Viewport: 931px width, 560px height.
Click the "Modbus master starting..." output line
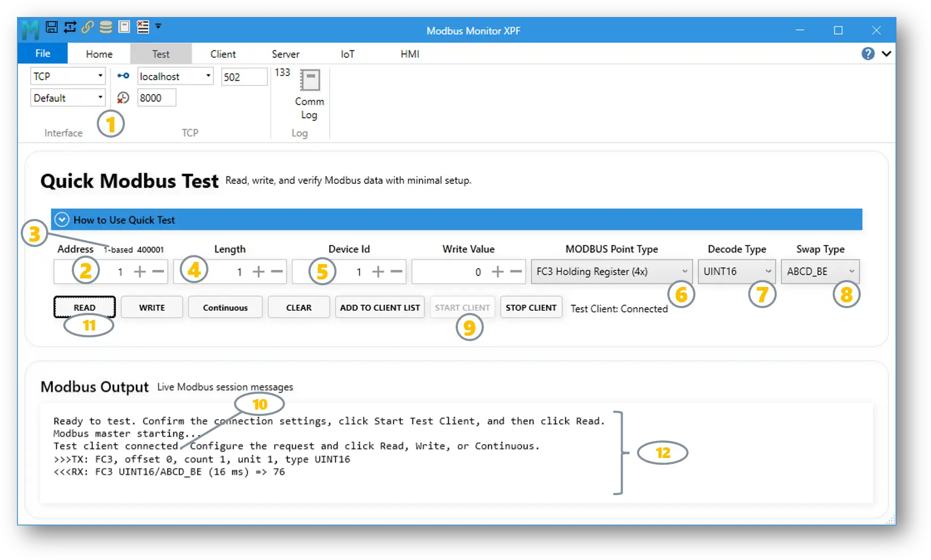128,434
